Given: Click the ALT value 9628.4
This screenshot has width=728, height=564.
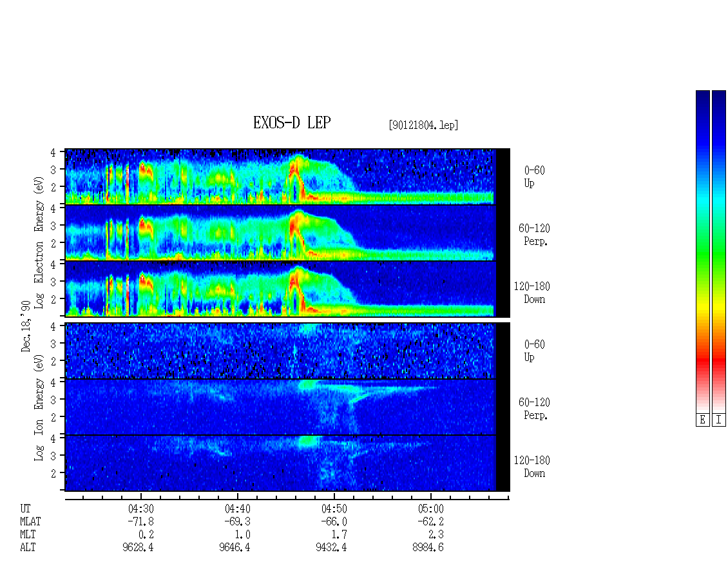Looking at the screenshot, I should [138, 547].
